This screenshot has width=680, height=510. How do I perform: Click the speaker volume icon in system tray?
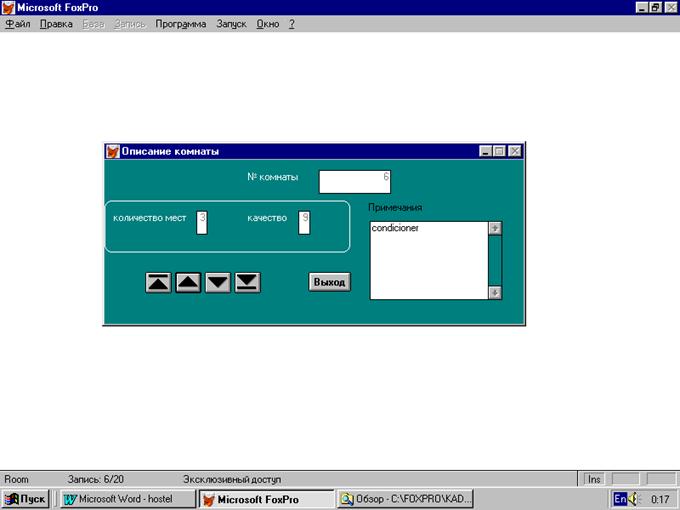634,499
